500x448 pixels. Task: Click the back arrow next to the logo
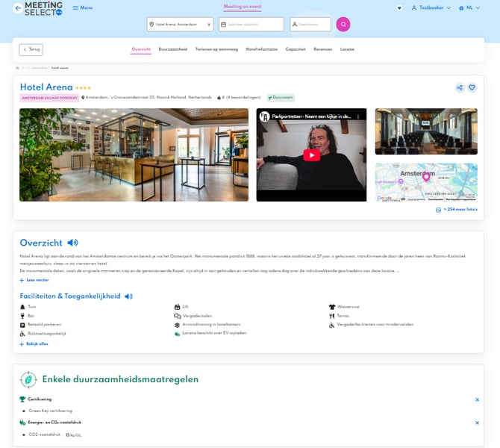[18, 8]
